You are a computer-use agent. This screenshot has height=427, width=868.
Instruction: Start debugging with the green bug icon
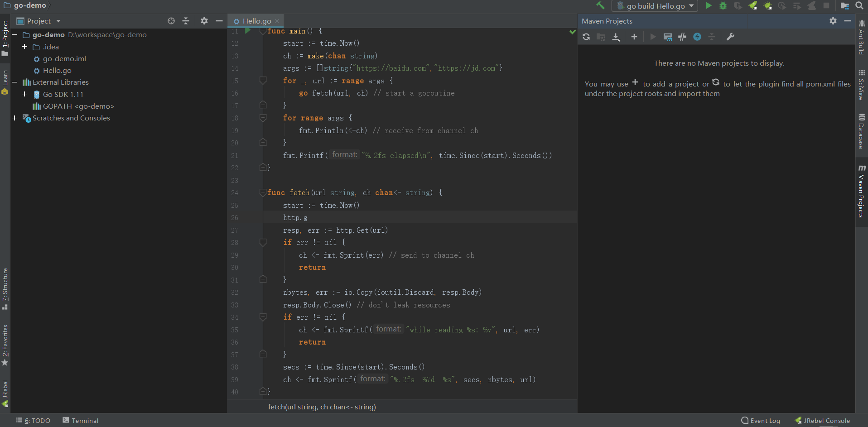(723, 5)
